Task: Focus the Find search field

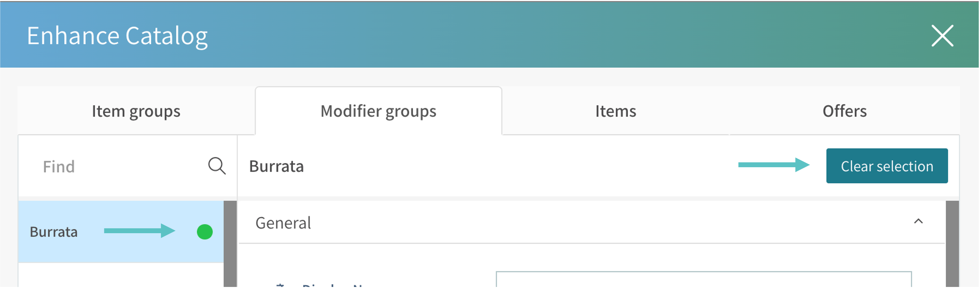Action: (122, 167)
